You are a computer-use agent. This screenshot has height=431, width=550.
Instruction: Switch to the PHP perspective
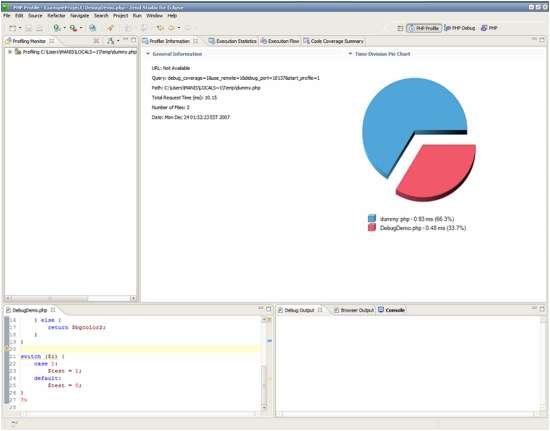[x=489, y=28]
